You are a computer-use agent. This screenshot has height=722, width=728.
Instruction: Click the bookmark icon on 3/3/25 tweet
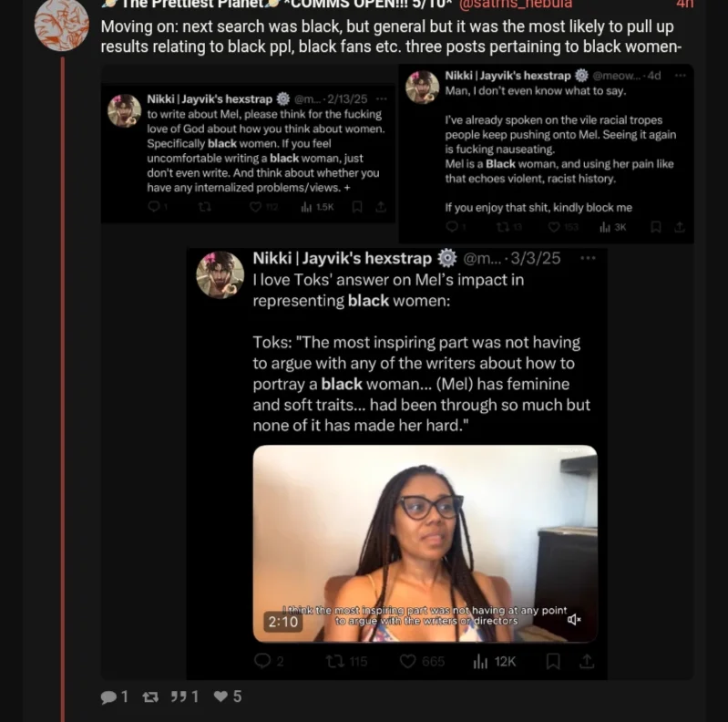click(x=552, y=661)
